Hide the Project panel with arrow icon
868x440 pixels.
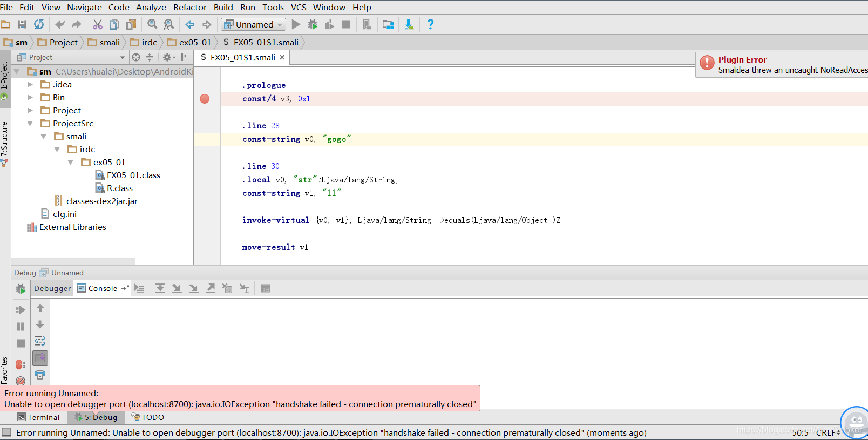(x=185, y=57)
